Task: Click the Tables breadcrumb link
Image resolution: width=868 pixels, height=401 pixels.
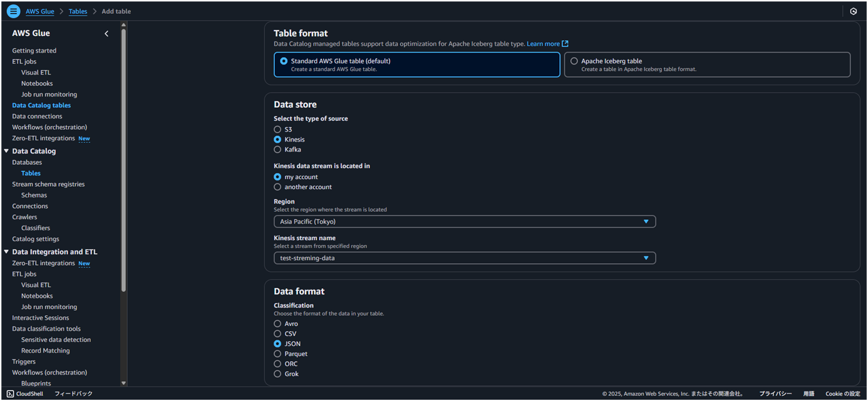Action: [78, 11]
